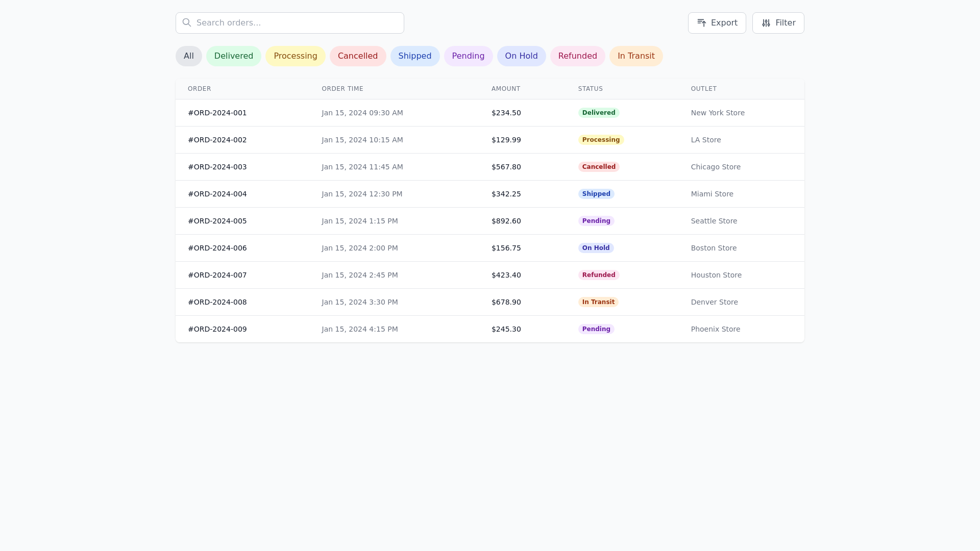Click the Filter sliders icon
Viewport: 980px width, 551px height.
766,23
